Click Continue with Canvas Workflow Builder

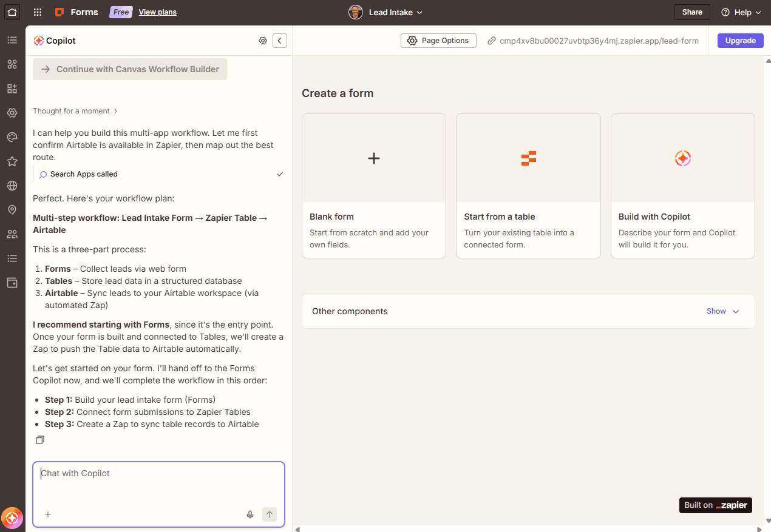[x=130, y=69]
